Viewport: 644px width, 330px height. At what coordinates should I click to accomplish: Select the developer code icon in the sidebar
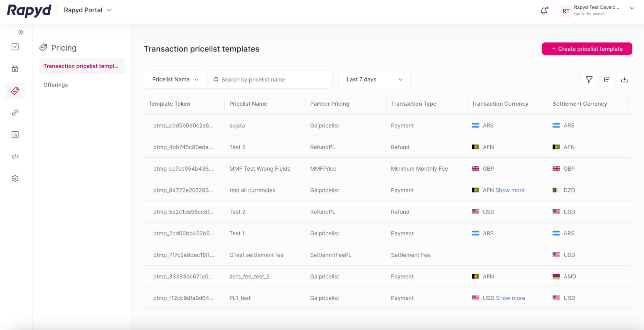click(15, 157)
